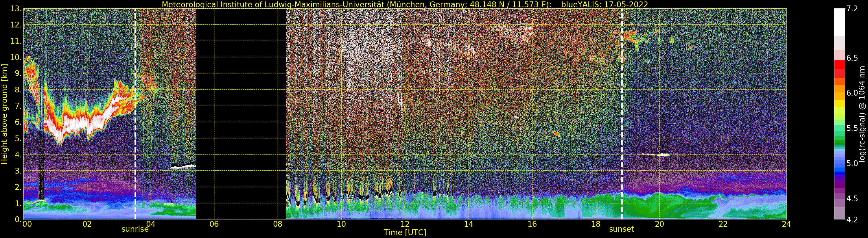The image size is (868, 238).
Task: Click the 16 tick on the time axis
Action: [x=532, y=224]
